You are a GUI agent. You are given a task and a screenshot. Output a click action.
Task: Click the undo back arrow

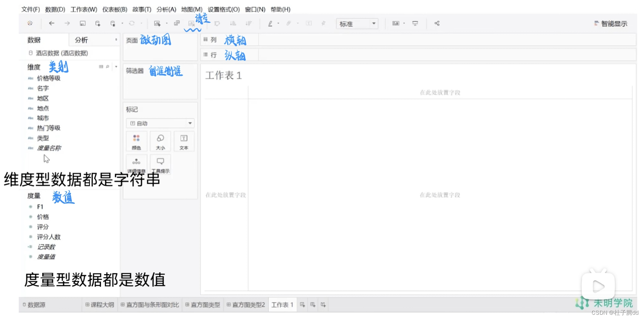point(52,23)
